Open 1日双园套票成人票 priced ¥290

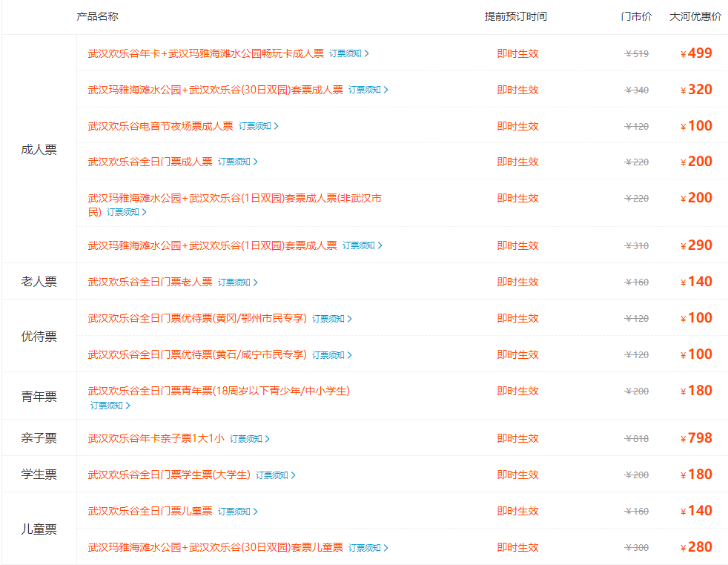point(212,245)
